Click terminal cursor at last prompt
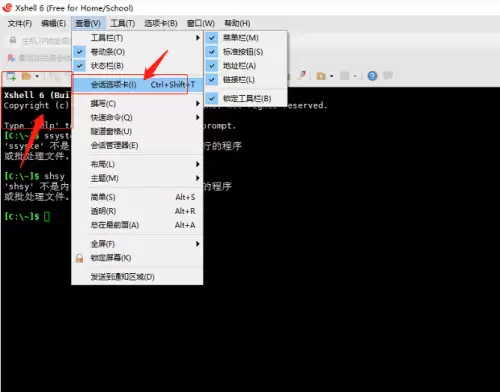 coord(47,217)
